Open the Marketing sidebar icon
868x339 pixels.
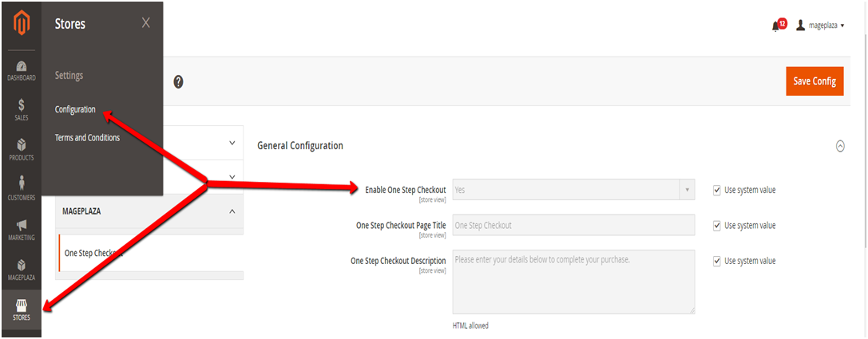(22, 229)
